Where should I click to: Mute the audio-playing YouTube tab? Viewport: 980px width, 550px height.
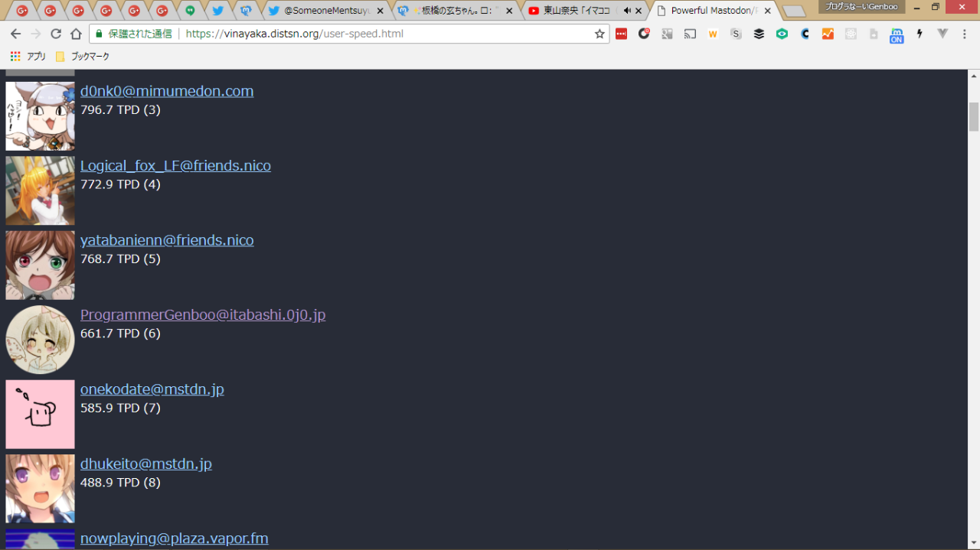coord(627,11)
